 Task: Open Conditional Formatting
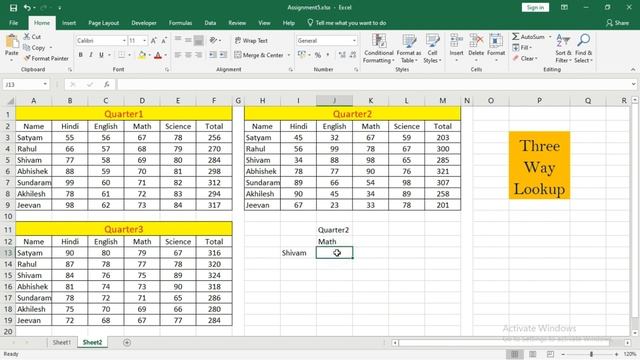pos(379,49)
